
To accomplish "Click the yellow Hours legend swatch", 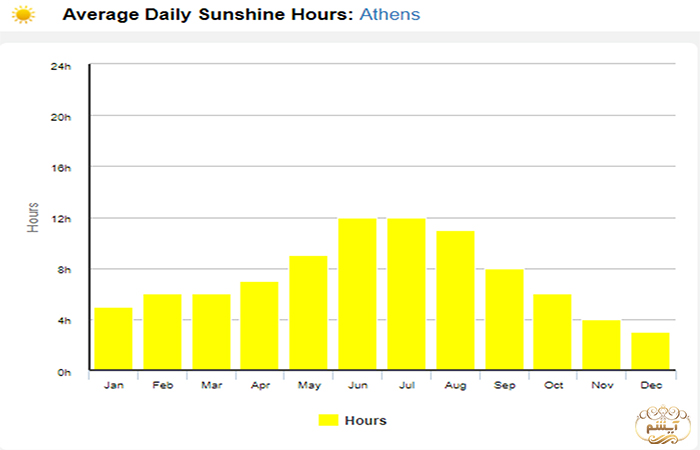I will click(328, 420).
